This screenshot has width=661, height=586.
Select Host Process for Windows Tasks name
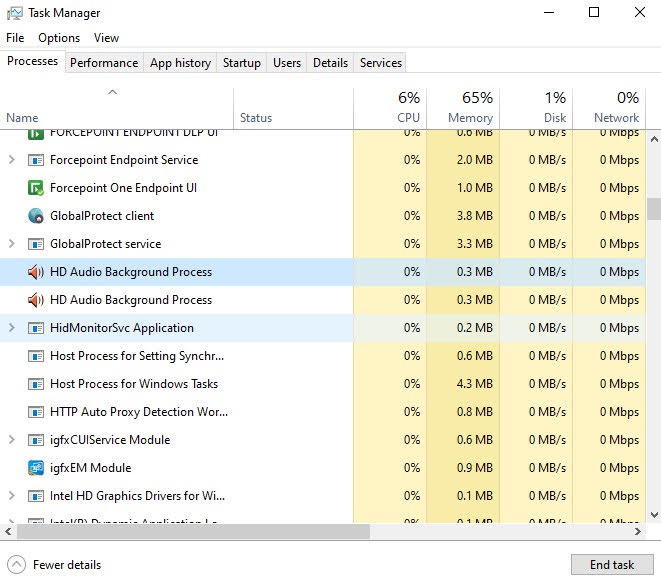click(134, 384)
